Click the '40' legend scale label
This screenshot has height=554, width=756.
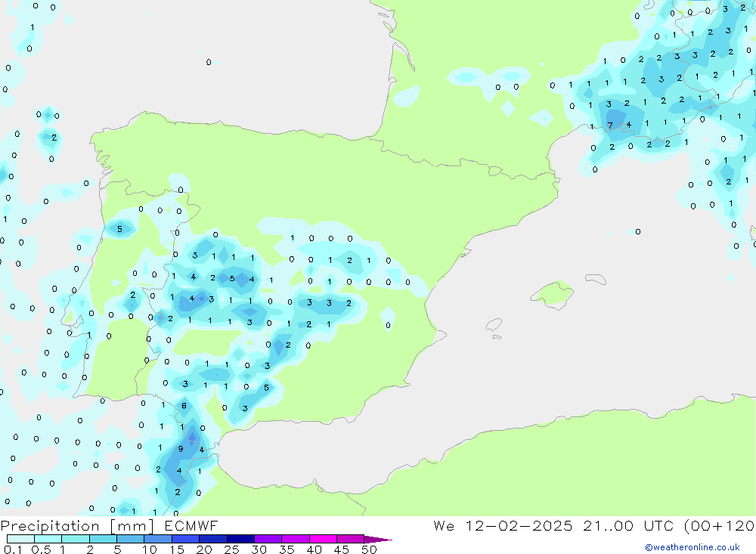point(314,549)
